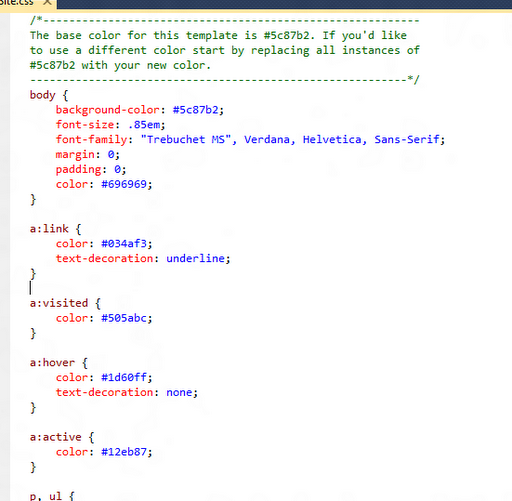This screenshot has width=512, height=501.
Task: Click the #5c87b2 background-color value
Action: pos(195,110)
